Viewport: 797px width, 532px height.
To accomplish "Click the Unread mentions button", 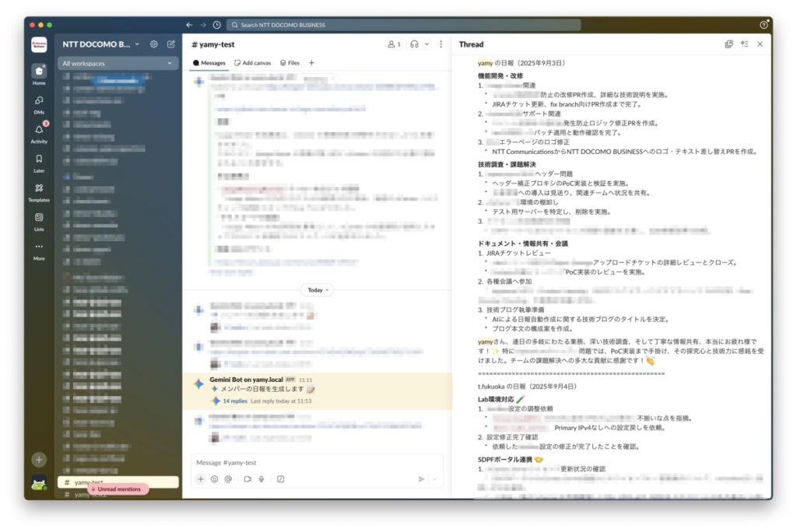I will tap(118, 489).
